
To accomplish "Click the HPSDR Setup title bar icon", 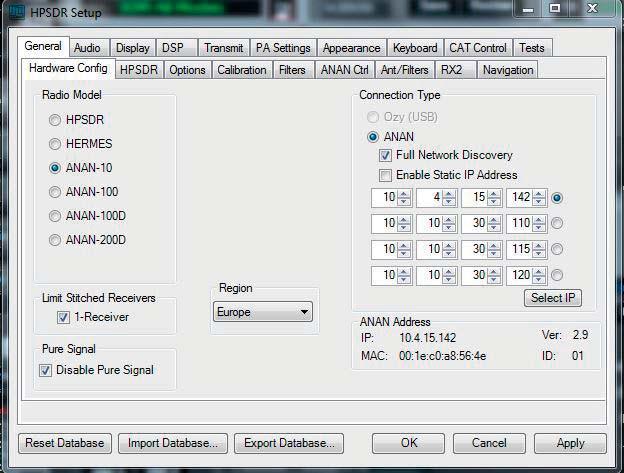I will [17, 12].
